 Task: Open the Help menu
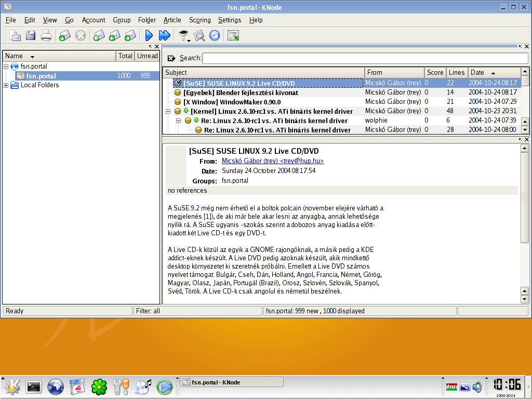(x=256, y=20)
